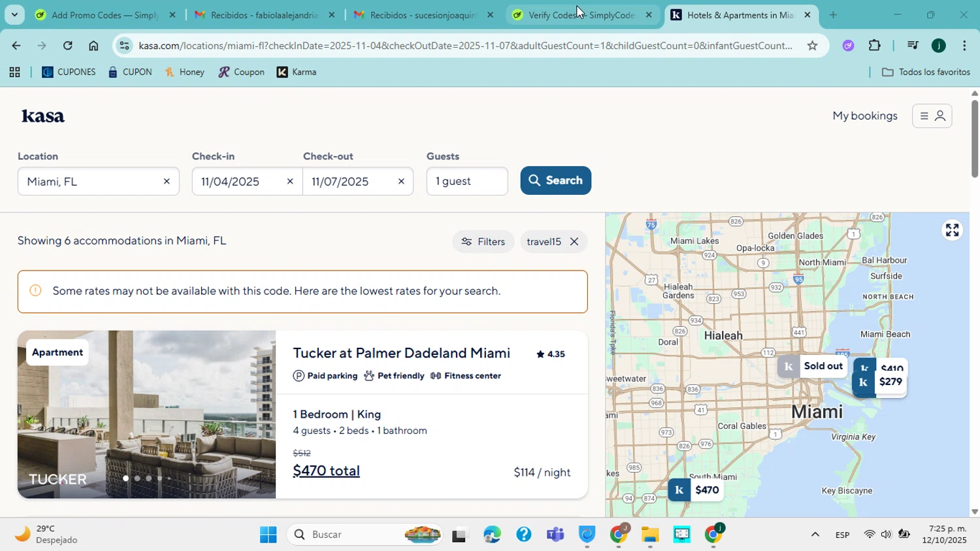Open the Guests selector showing 1 guest
Viewport: 980px width, 551px height.
pyautogui.click(x=467, y=181)
